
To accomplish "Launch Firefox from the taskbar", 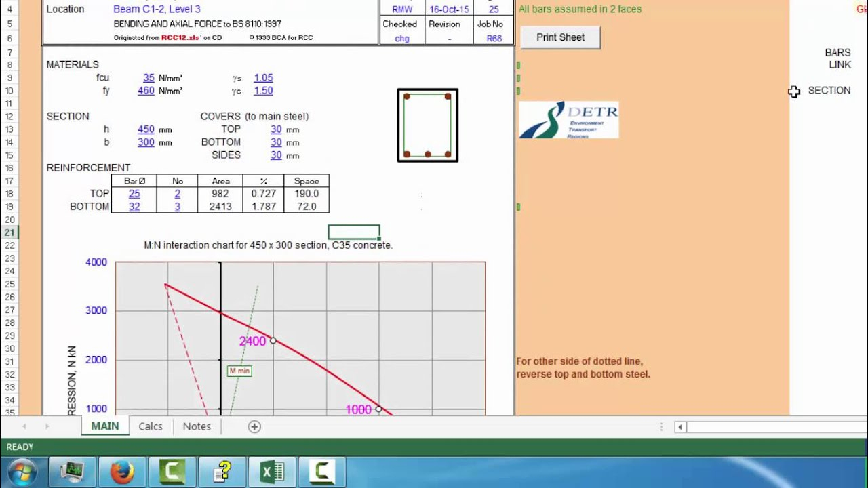I will pos(122,472).
